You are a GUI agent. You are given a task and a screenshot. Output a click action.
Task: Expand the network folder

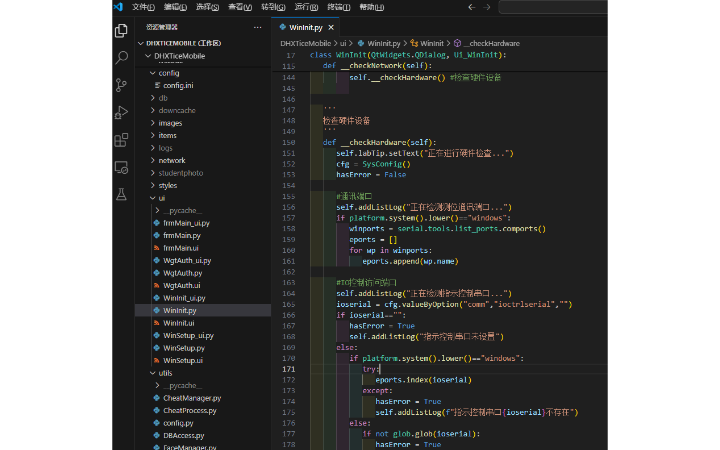pos(203,160)
